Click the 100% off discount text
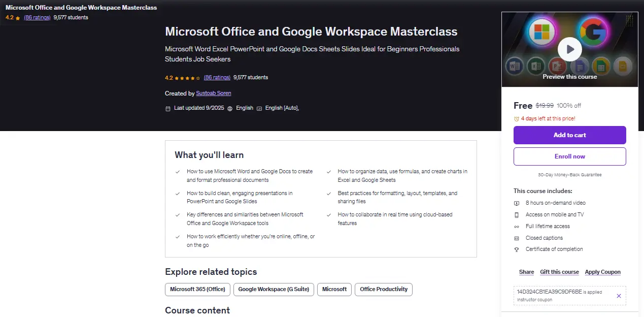The width and height of the screenshot is (644, 317). coord(569,106)
